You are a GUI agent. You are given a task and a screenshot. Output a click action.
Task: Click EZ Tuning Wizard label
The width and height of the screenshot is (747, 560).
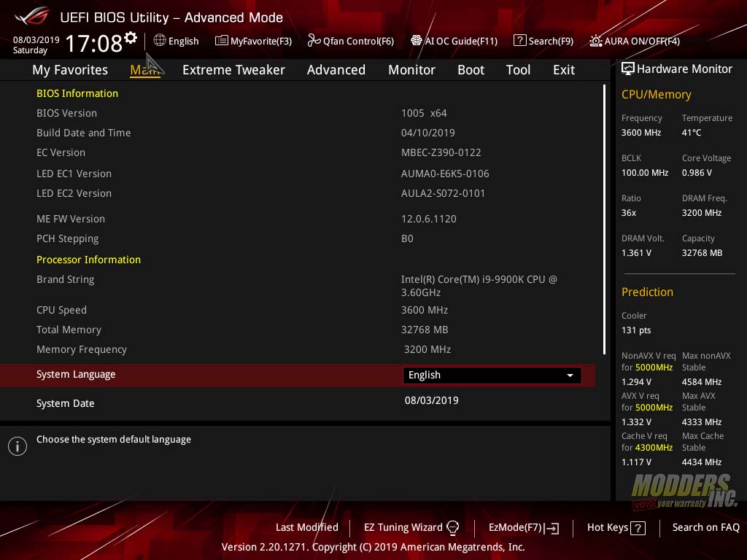pos(403,528)
